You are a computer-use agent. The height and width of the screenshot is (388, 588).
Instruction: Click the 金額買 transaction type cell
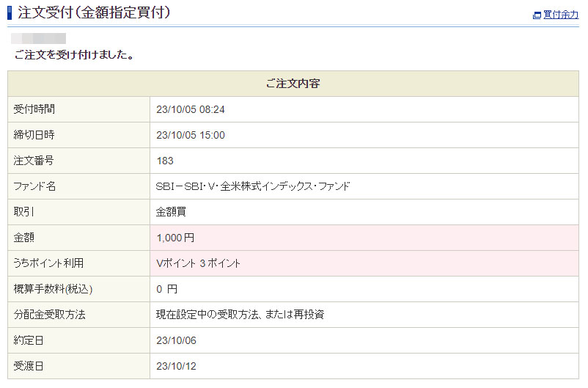coord(172,212)
